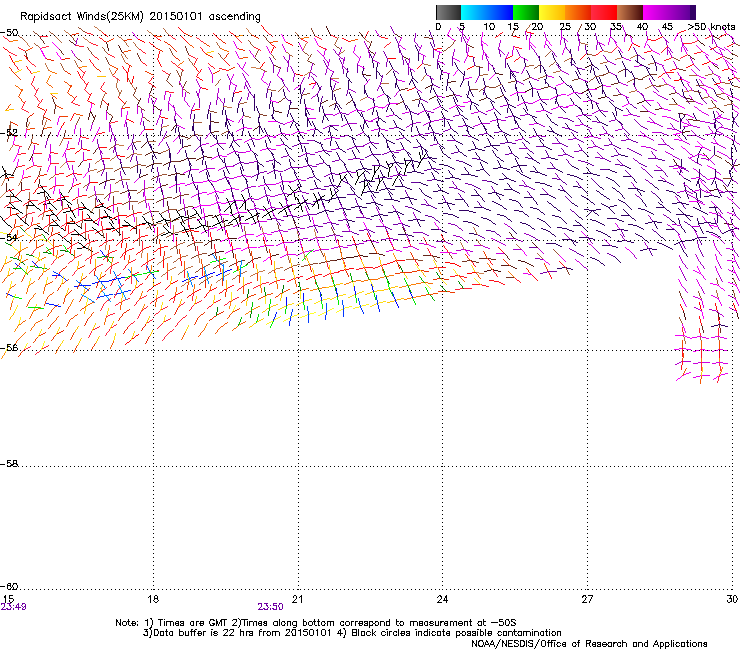Click the latitude label '-60'

click(9, 587)
